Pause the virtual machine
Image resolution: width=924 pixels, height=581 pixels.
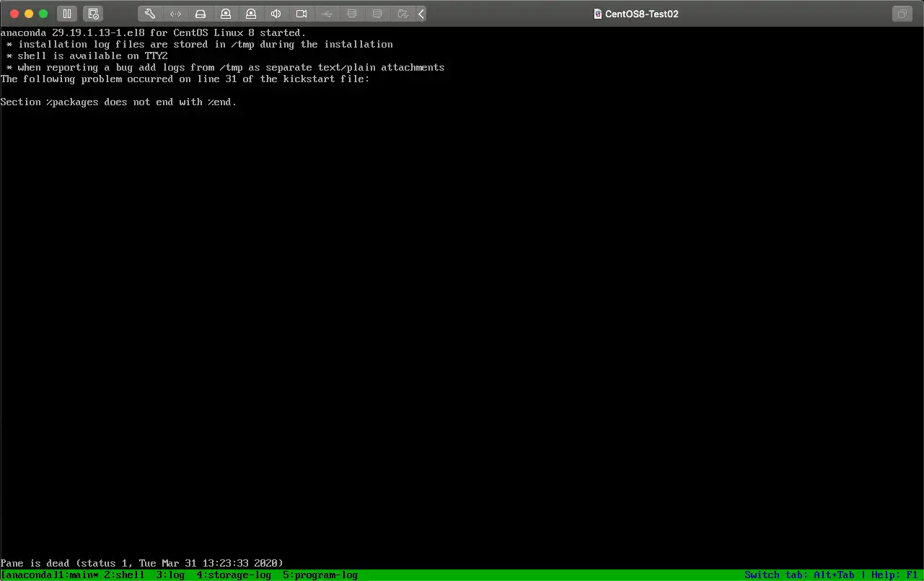[x=66, y=14]
